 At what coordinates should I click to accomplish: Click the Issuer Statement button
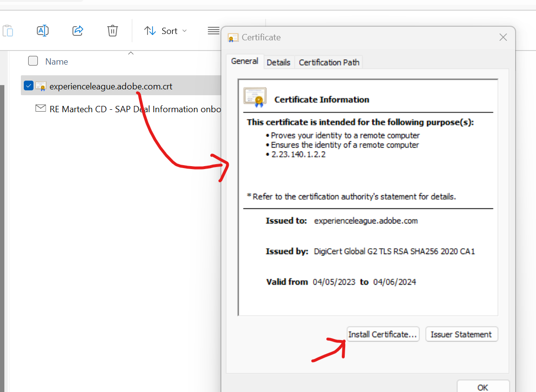click(461, 334)
